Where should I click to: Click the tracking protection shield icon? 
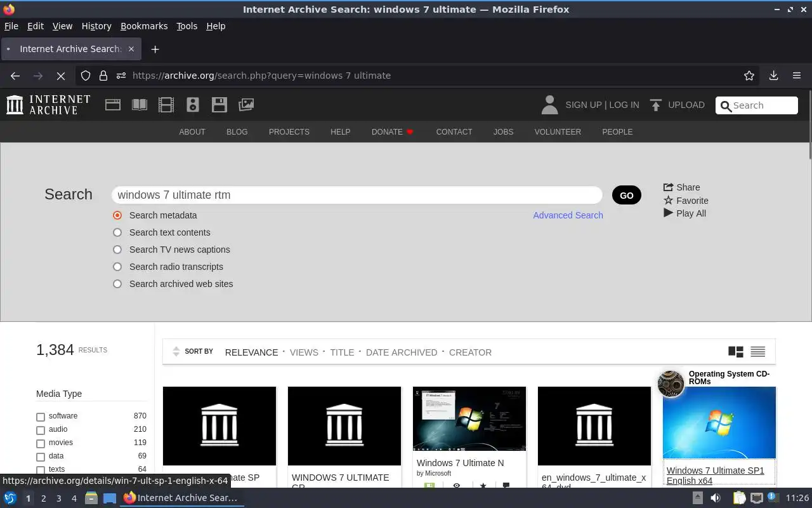(x=86, y=76)
